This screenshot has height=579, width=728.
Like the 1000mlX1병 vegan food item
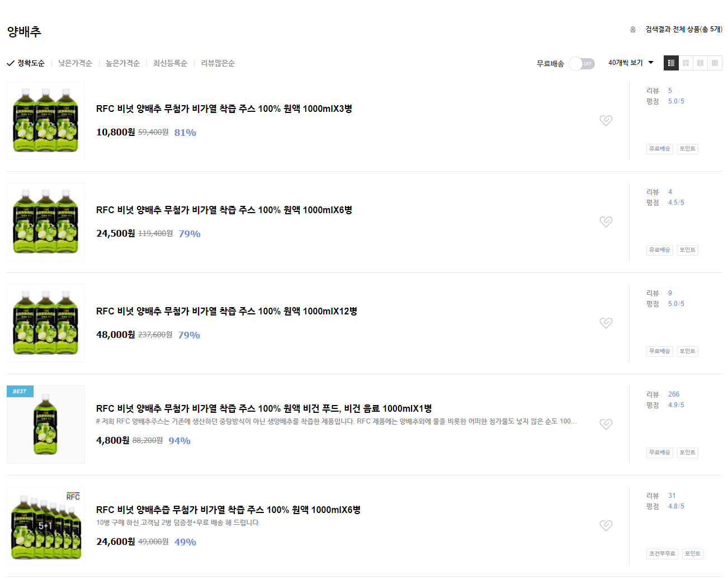[x=606, y=424]
